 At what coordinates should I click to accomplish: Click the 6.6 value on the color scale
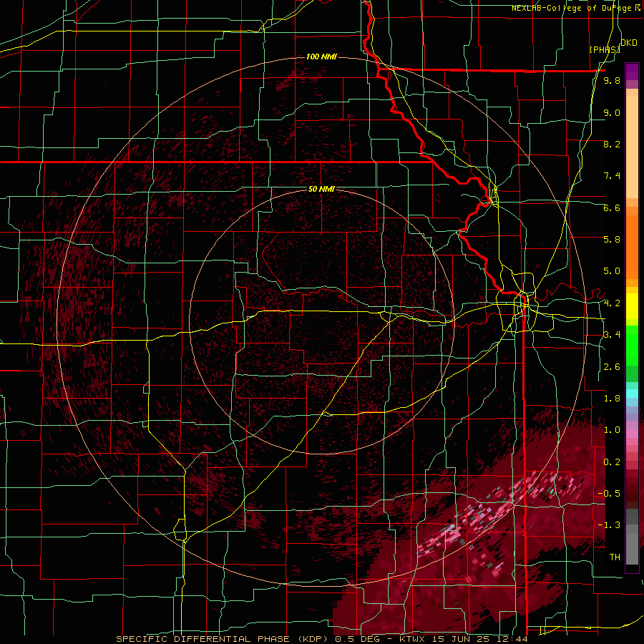coord(612,208)
